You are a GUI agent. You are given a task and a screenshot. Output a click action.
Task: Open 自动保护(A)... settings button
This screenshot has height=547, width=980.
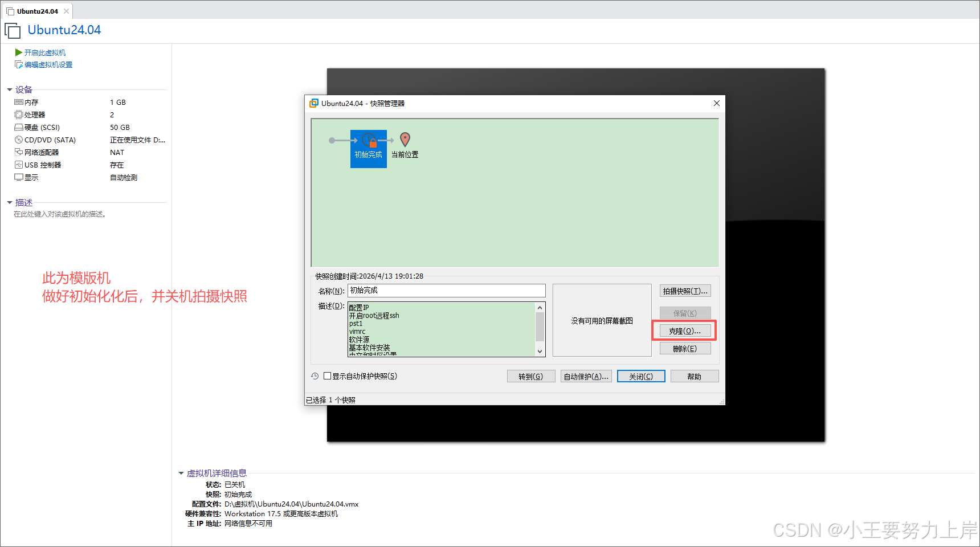pos(586,377)
